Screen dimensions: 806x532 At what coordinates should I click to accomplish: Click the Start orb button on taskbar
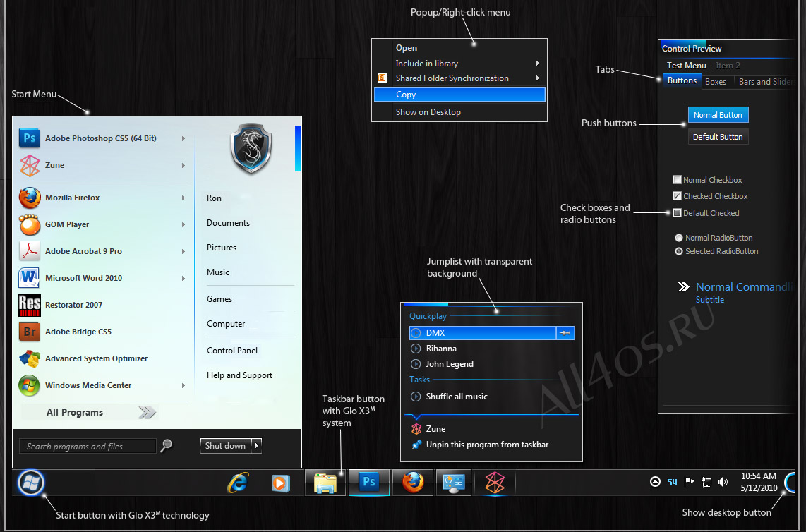[x=31, y=483]
